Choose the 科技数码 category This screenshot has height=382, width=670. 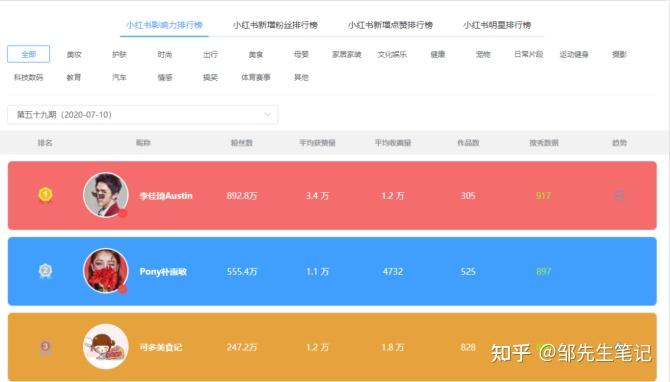click(29, 77)
